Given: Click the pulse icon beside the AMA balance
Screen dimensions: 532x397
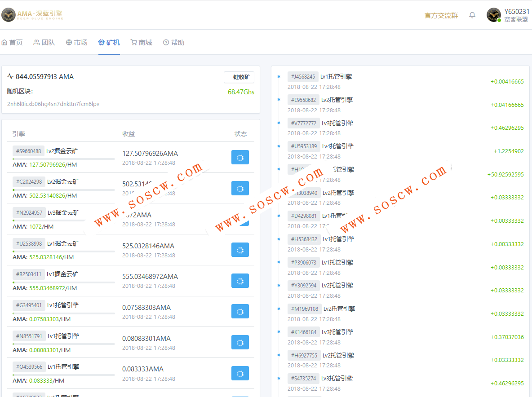Looking at the screenshot, I should pos(10,77).
